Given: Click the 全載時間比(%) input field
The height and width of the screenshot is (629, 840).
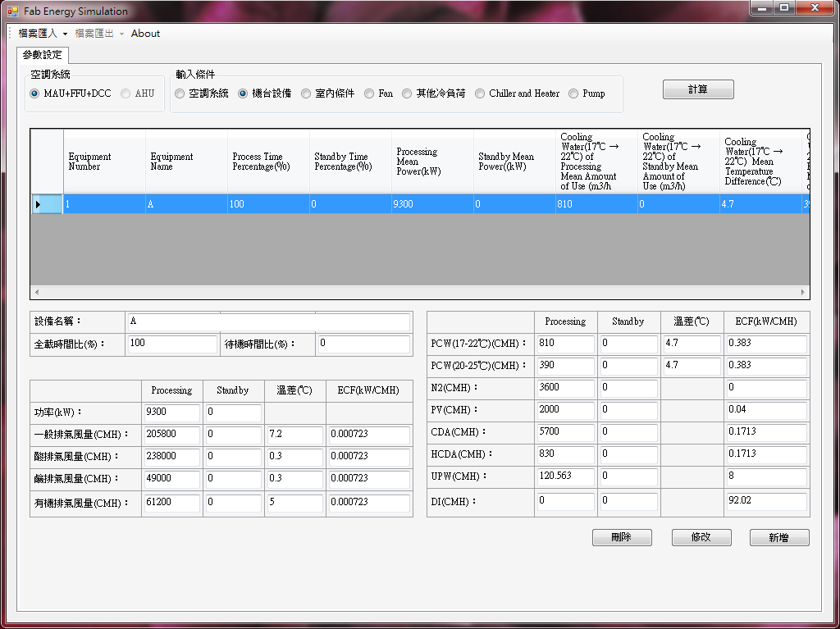Looking at the screenshot, I should pyautogui.click(x=172, y=344).
